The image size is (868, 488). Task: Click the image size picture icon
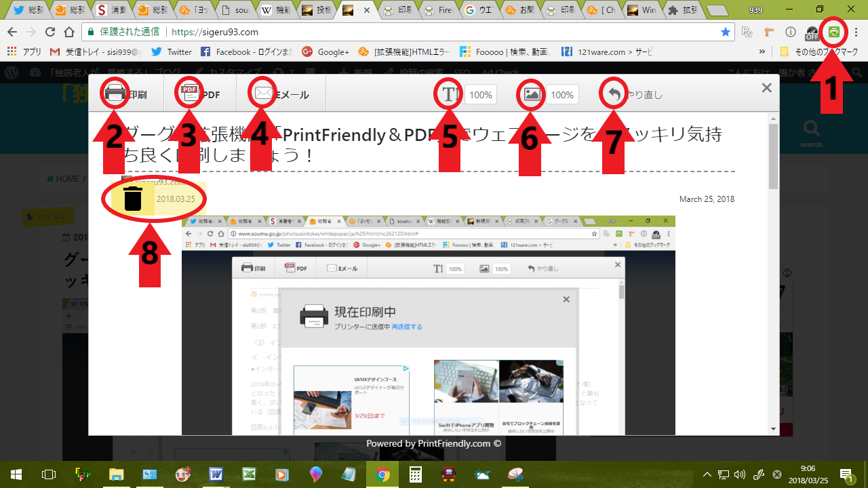pyautogui.click(x=532, y=95)
